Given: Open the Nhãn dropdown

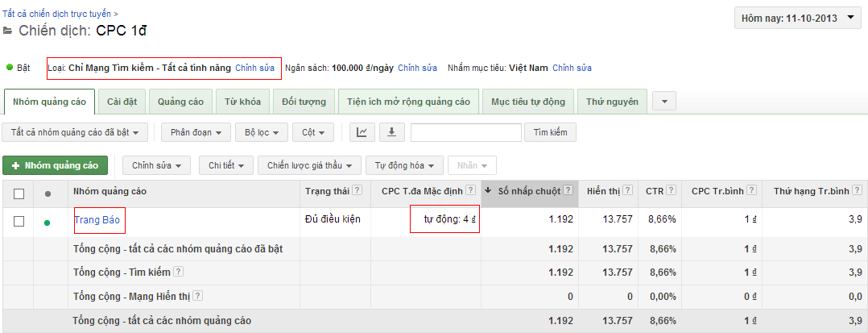Looking at the screenshot, I should [472, 165].
